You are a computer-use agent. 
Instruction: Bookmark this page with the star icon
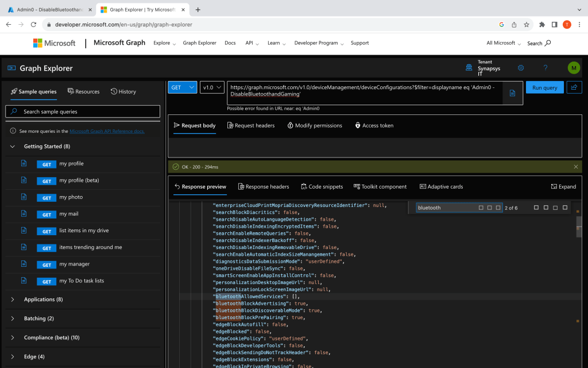click(527, 25)
